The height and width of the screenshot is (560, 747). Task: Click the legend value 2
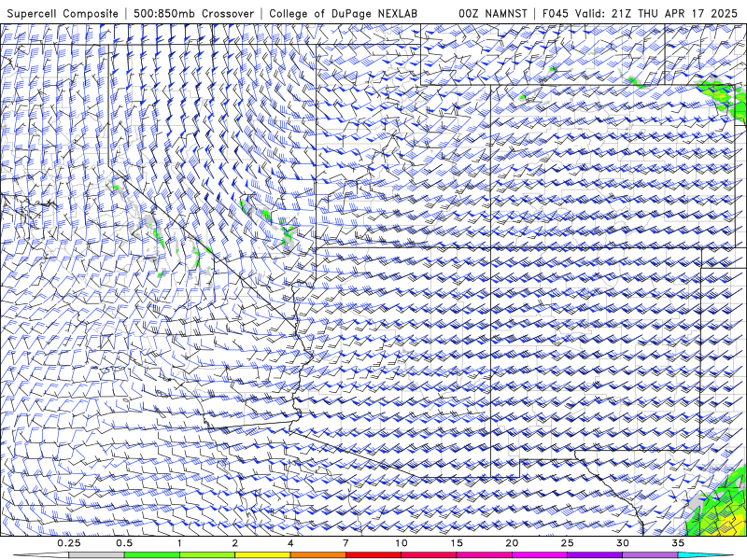click(x=235, y=543)
